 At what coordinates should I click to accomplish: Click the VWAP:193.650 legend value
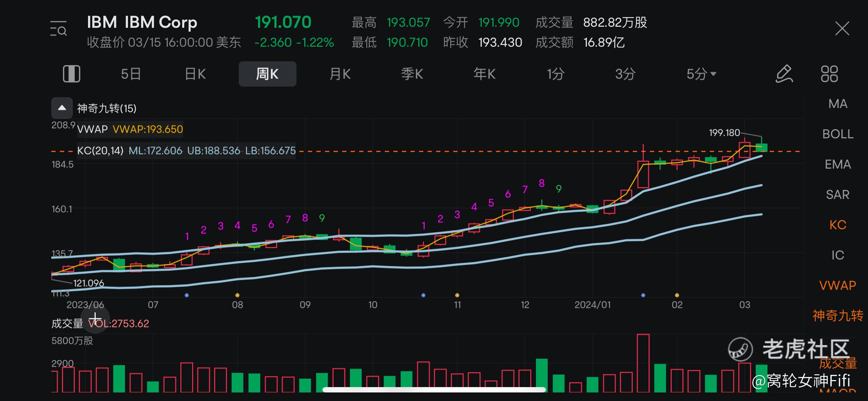pyautogui.click(x=148, y=129)
